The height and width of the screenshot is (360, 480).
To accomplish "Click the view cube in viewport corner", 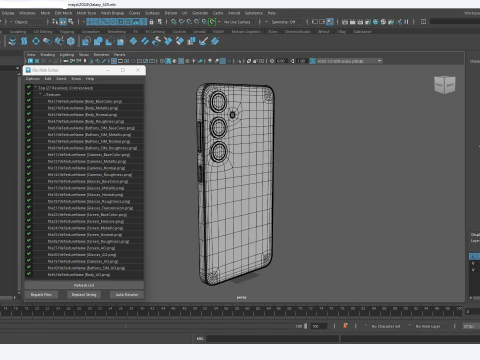I will click(445, 85).
